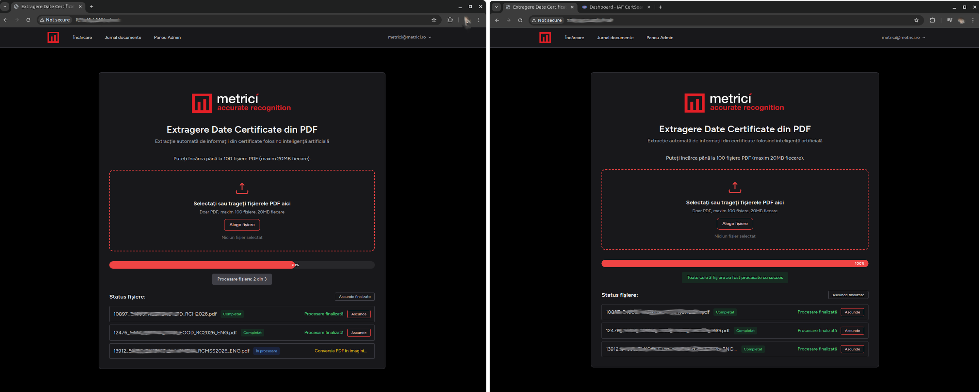Bookmark page with star icon in left browser
The width and height of the screenshot is (980, 392).
point(434,20)
